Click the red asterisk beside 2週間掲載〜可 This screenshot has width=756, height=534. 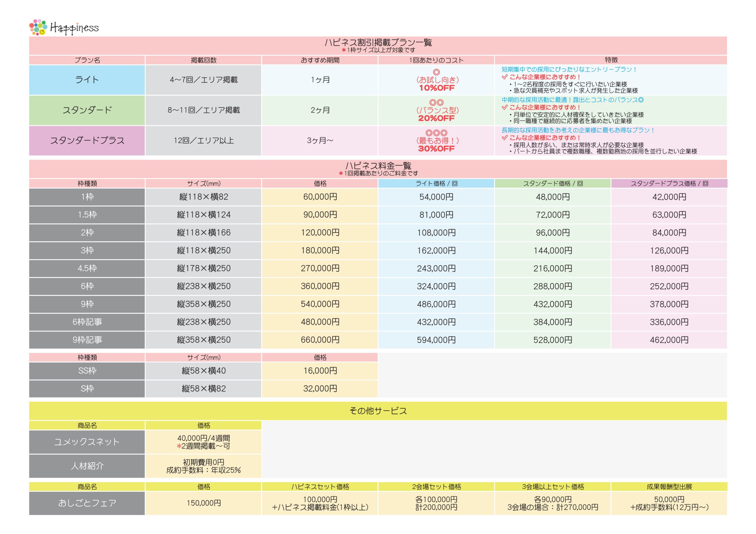pyautogui.click(x=179, y=446)
